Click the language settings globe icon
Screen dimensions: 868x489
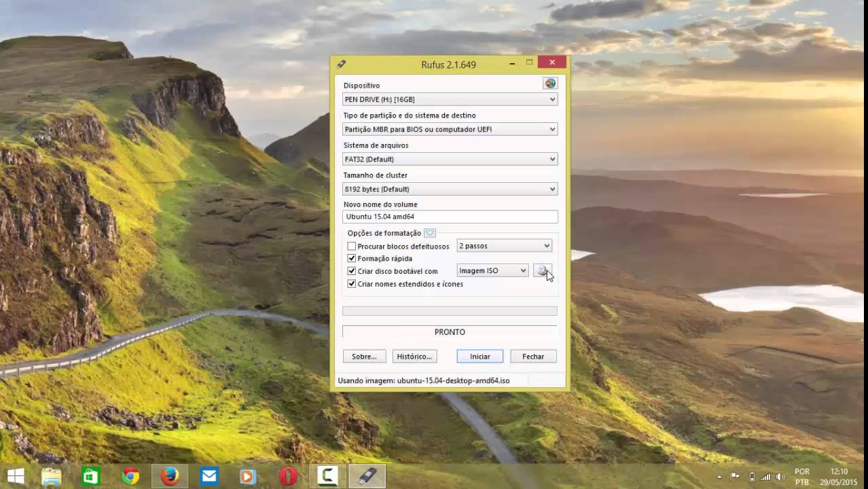pos(550,84)
